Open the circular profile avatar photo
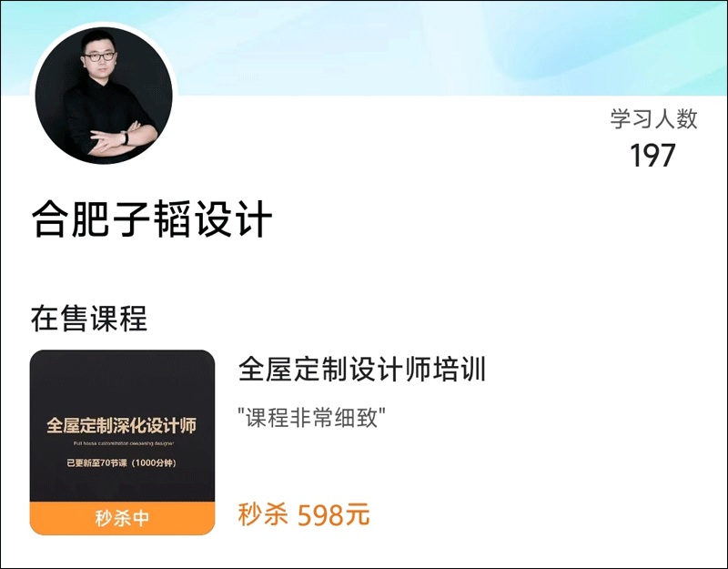 104,96
